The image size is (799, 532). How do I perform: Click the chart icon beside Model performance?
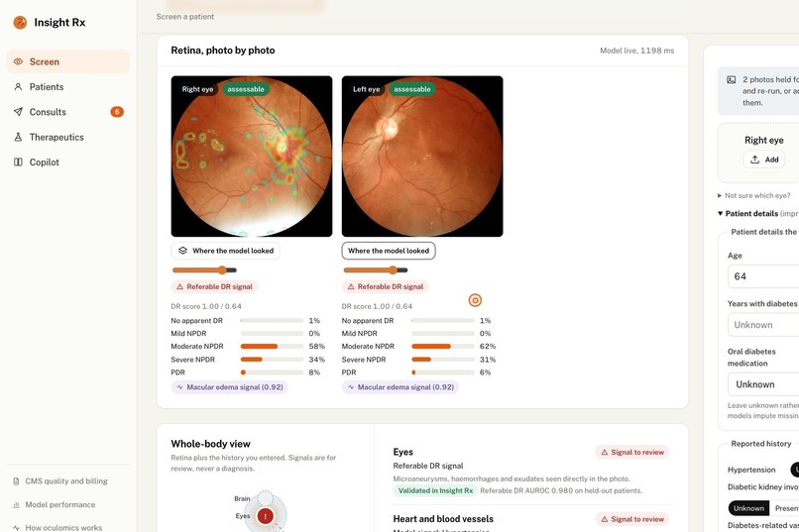point(16,504)
